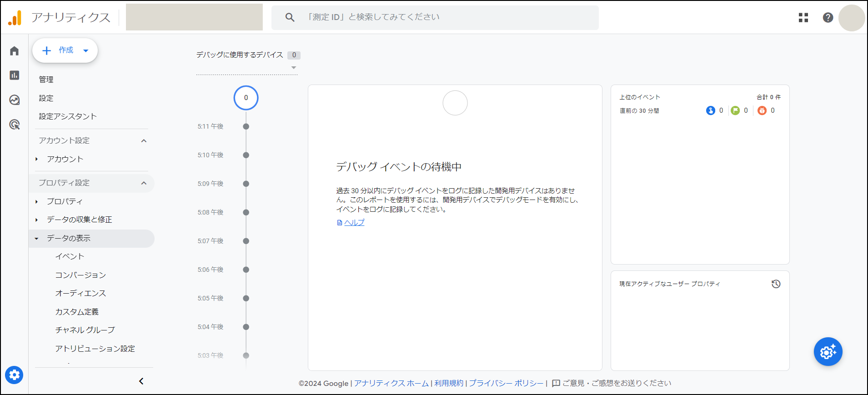Viewport: 868px width, 395px height.
Task: Click the blue user event count icon
Action: (x=710, y=110)
